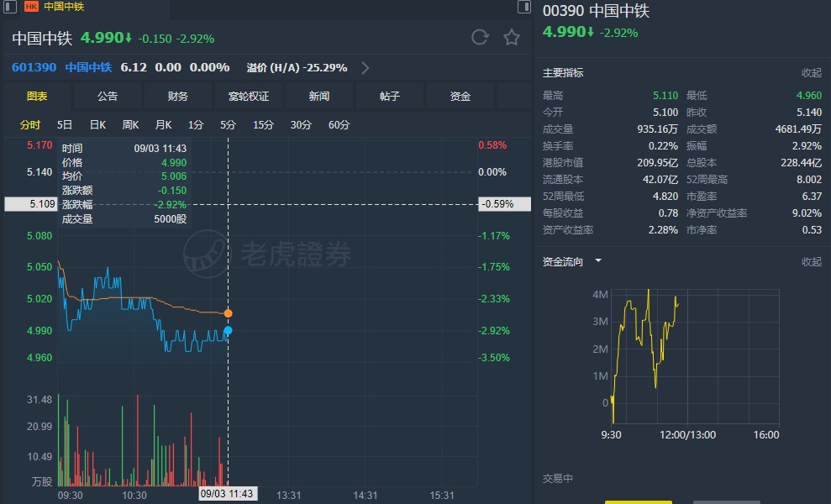The image size is (831, 504).
Task: Select the 日K chart period
Action: tap(97, 125)
